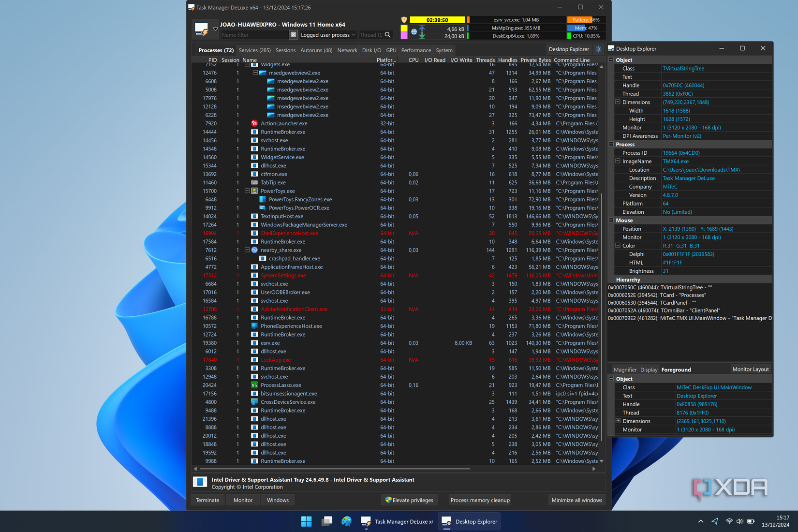Switch to the Performance tab
The width and height of the screenshot is (798, 532).
tap(416, 50)
